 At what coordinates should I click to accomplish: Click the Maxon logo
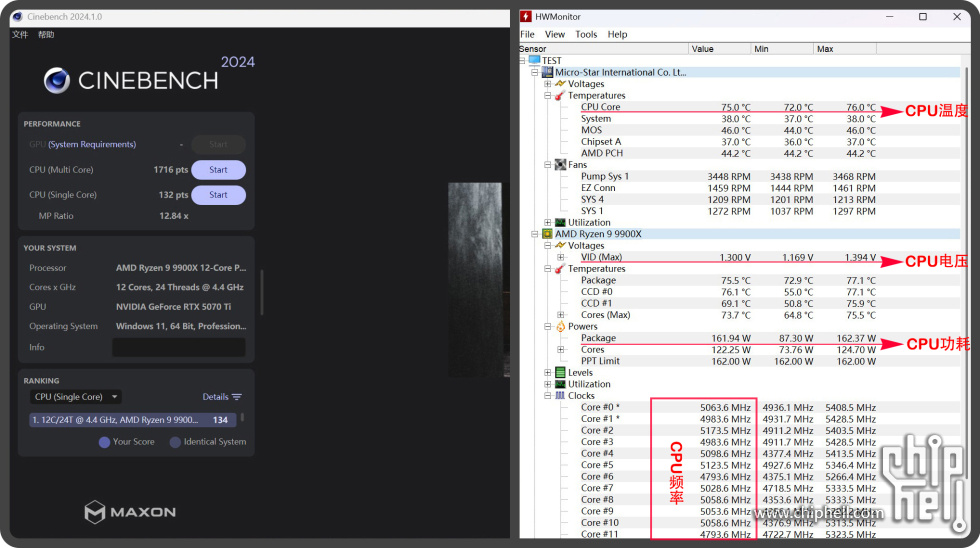[130, 512]
